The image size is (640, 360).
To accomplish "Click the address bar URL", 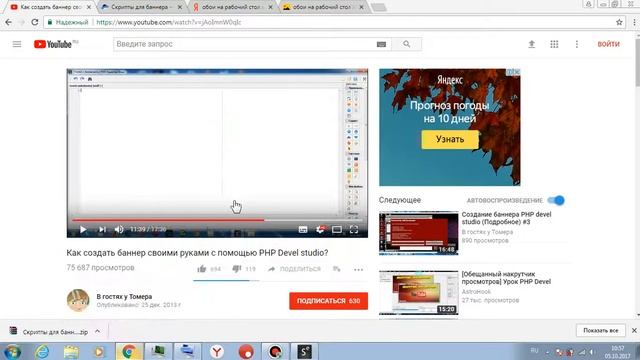I will pos(169,22).
